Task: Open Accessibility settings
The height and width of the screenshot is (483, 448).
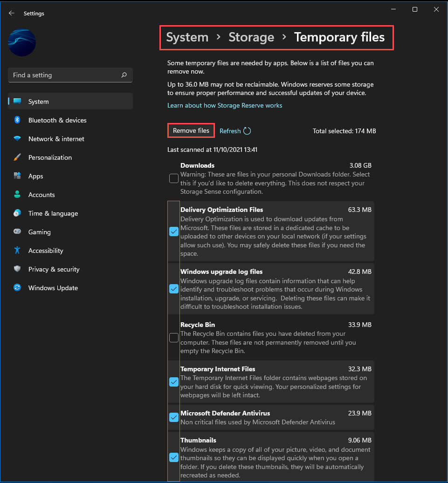Action: [x=70, y=251]
